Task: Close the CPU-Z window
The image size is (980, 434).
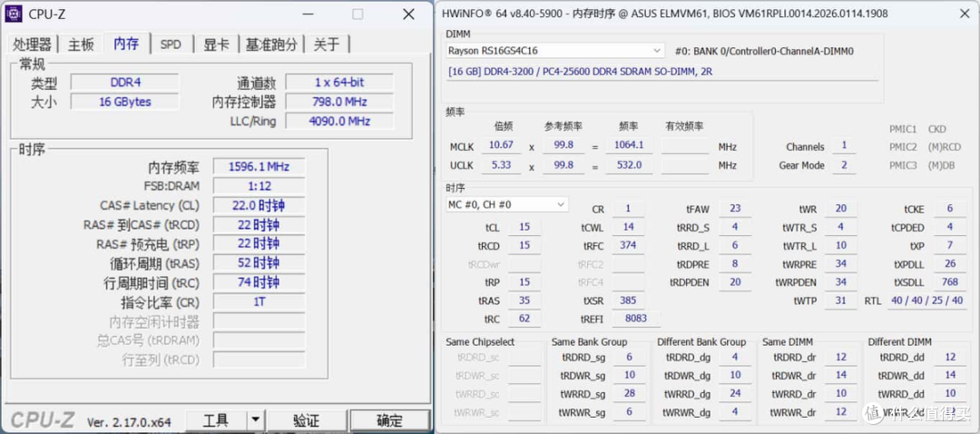Action: click(408, 14)
